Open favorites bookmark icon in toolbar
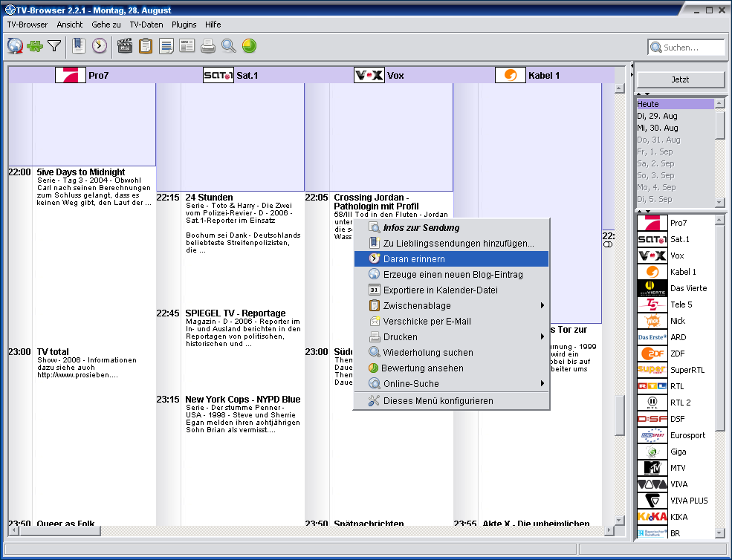The width and height of the screenshot is (732, 560). (79, 45)
